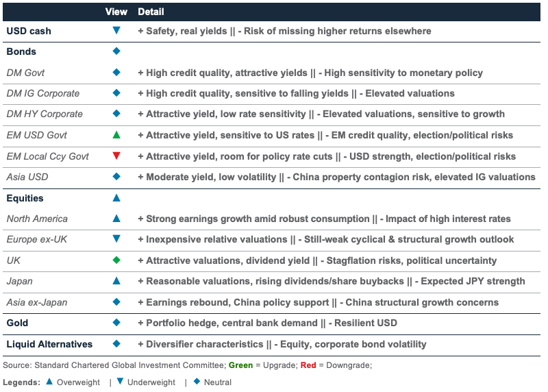Click the Japan overweight triangle icon
The width and height of the screenshot is (548, 392).
tap(116, 281)
